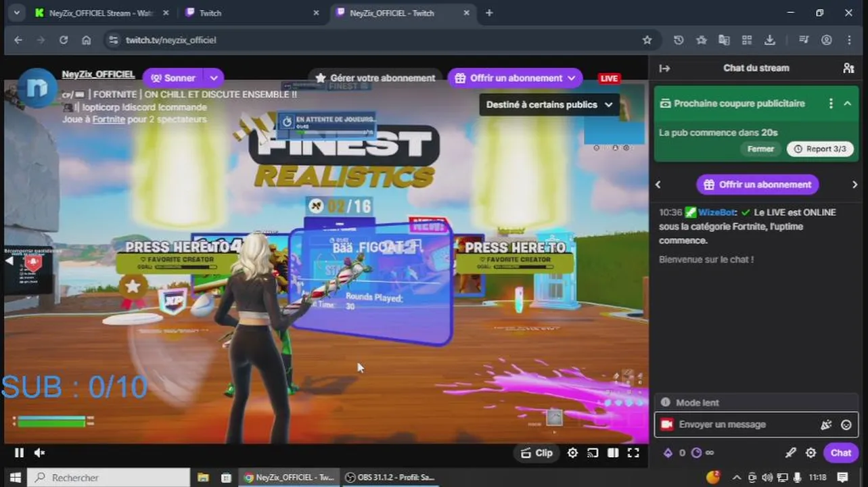The height and width of the screenshot is (487, 868).
Task: Open the Destiné à certains publics dropdown
Action: click(x=549, y=105)
